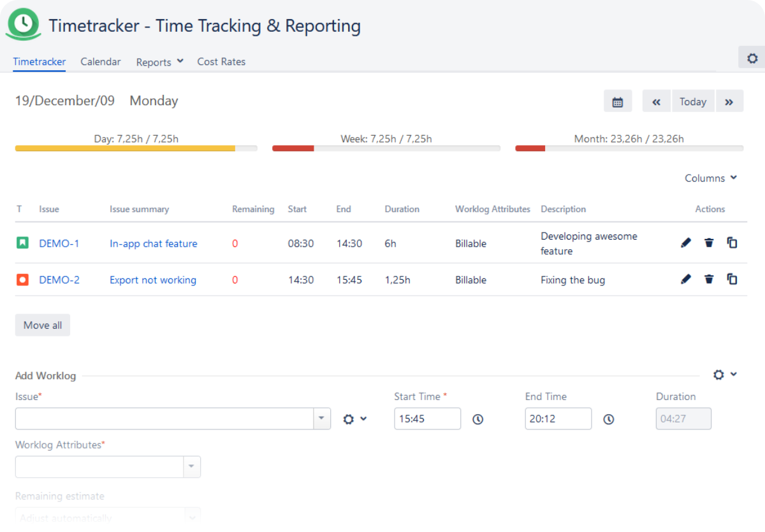
Task: Delete the DEMO-2 worklog with trash icon
Action: tap(709, 279)
